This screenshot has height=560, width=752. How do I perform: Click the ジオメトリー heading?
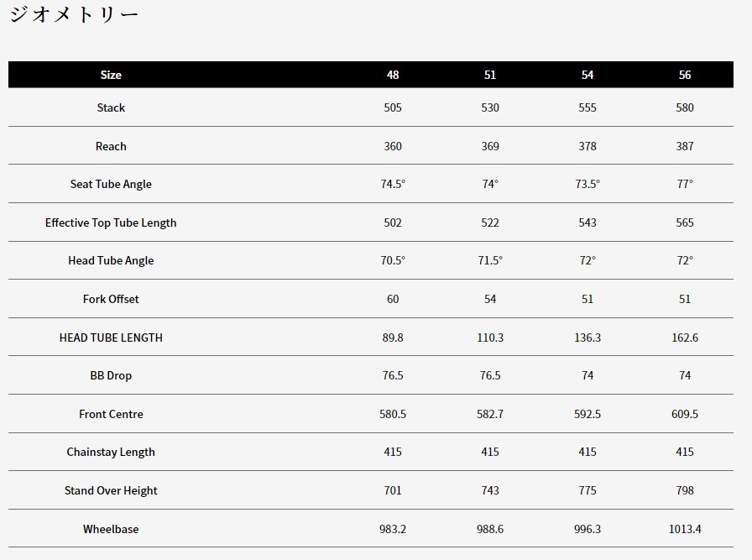click(x=74, y=15)
